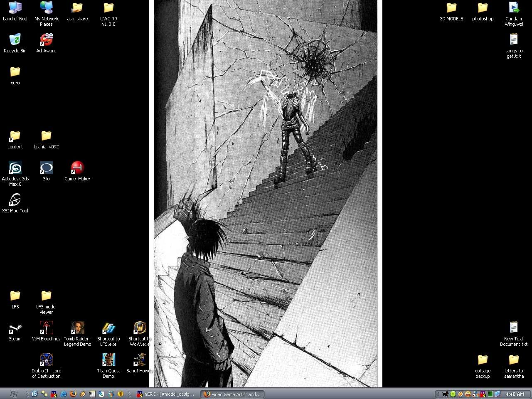This screenshot has width=532, height=399.
Task: Click the 4:40 AM taskbar clock
Action: pyautogui.click(x=515, y=394)
